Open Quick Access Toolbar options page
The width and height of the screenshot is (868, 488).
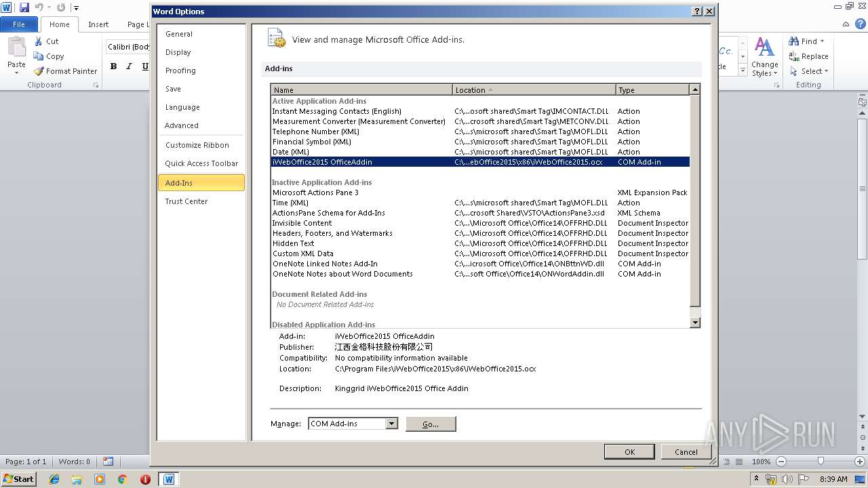tap(201, 163)
